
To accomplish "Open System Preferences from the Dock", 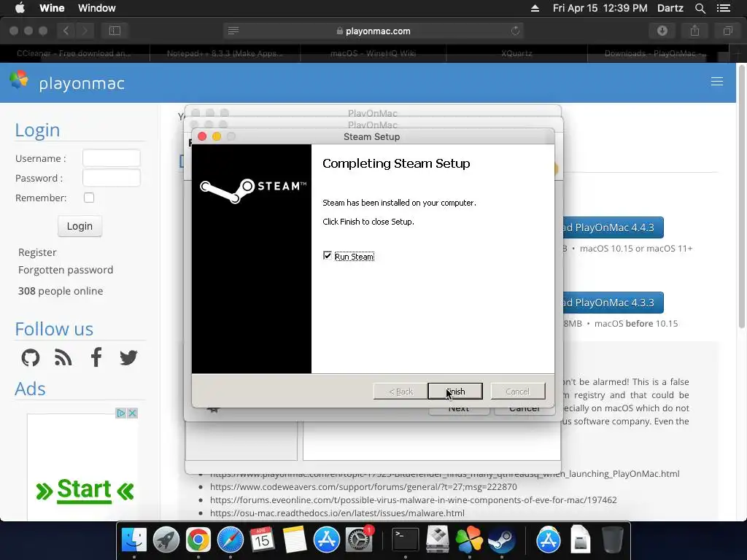I will pyautogui.click(x=359, y=540).
